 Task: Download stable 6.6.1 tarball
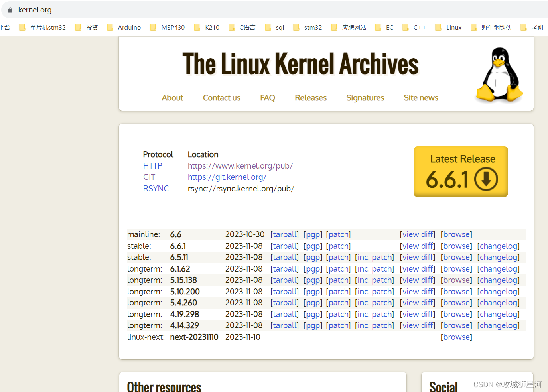coord(284,246)
